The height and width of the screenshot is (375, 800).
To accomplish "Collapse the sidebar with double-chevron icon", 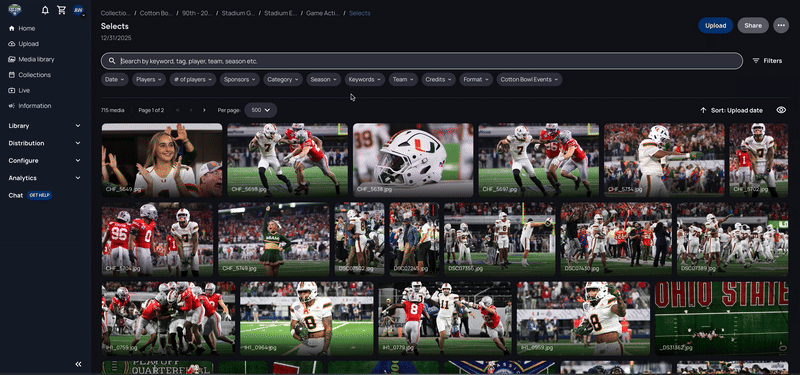I will [x=79, y=364].
